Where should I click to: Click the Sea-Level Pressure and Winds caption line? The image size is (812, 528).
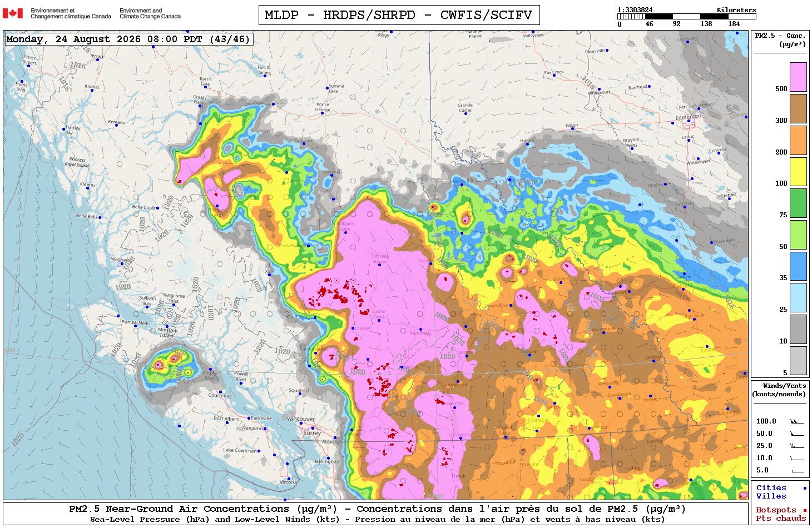[377, 519]
